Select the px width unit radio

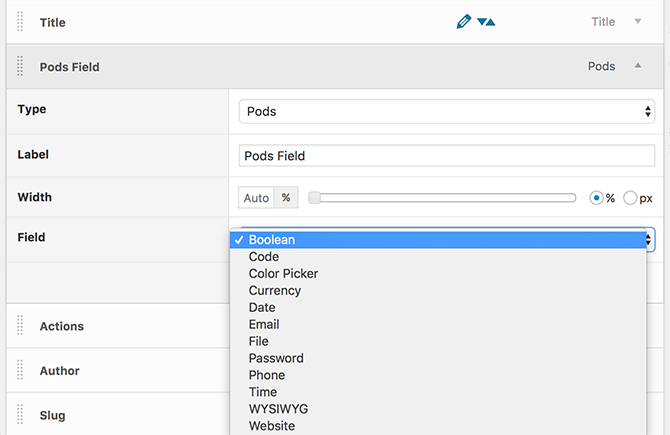630,198
